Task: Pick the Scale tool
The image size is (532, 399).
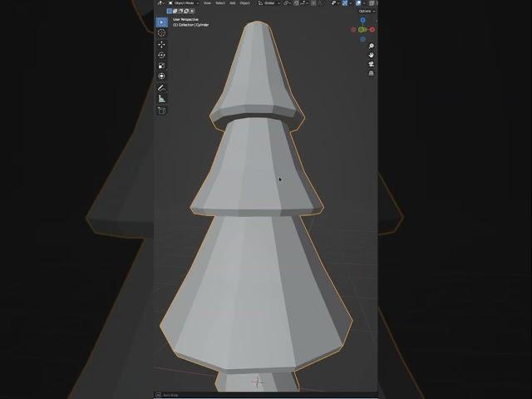Action: pos(161,66)
